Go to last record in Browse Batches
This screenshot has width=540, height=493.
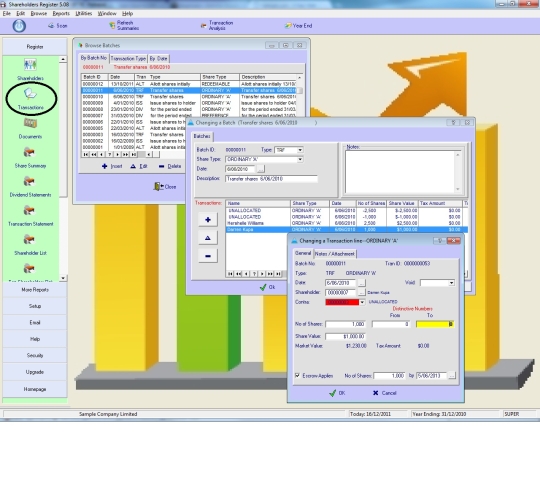pyautogui.click(x=134, y=155)
